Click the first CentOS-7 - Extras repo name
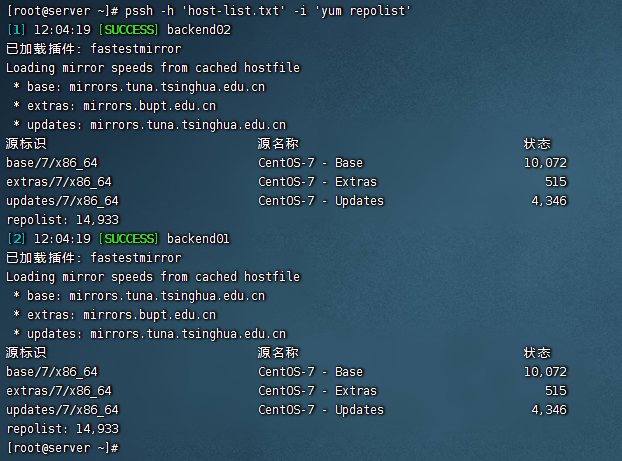This screenshot has width=622, height=461. click(317, 182)
